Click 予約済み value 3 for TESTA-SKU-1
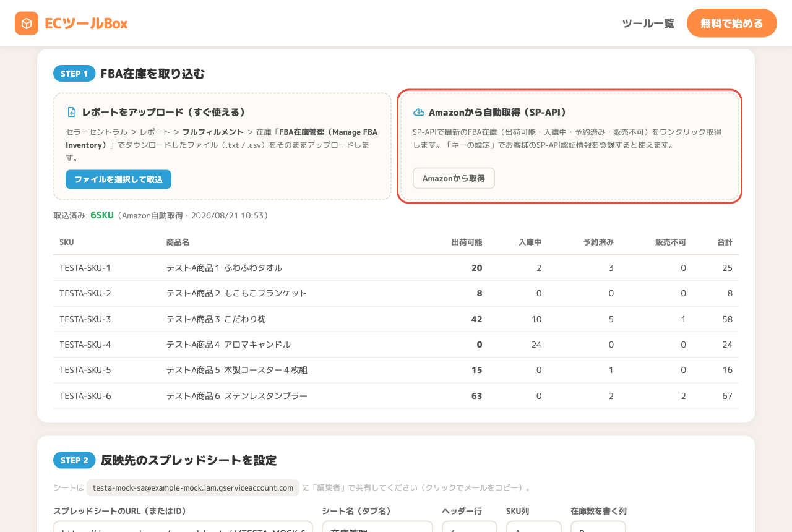 611,268
